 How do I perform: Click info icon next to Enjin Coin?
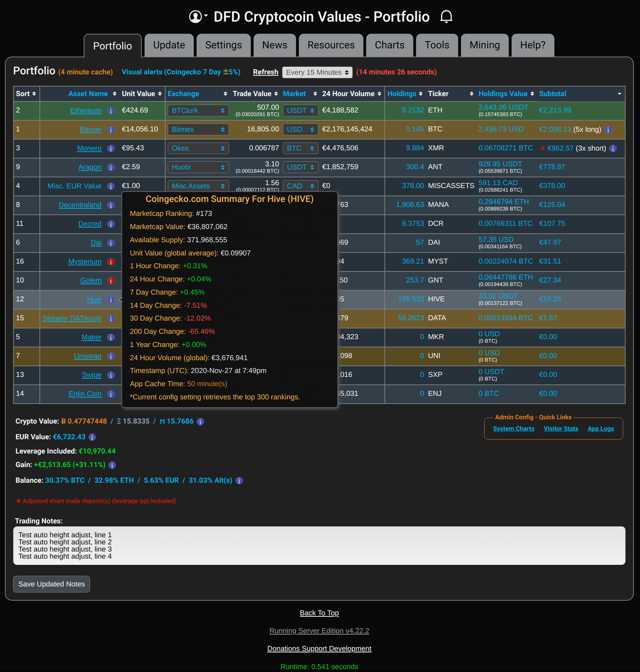111,394
